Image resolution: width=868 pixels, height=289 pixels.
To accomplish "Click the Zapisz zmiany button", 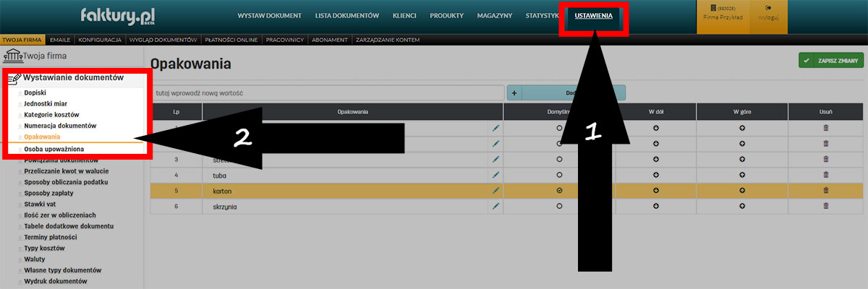I will (831, 61).
